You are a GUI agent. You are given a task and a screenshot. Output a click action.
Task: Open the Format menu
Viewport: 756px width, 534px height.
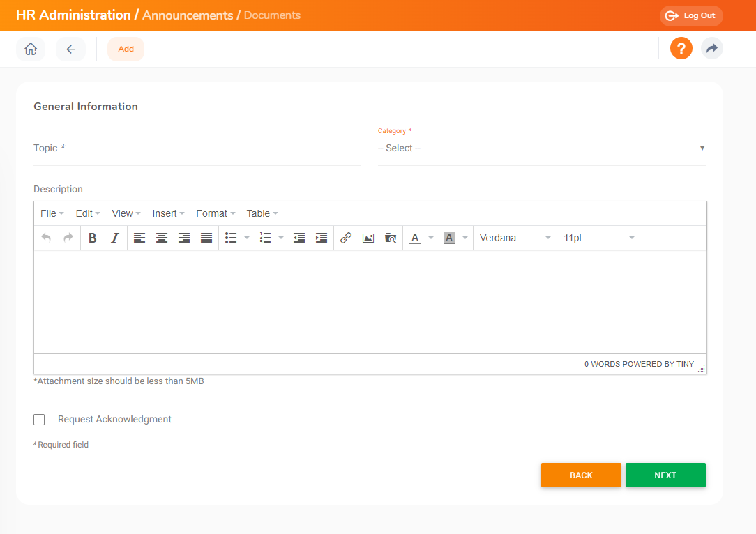click(x=216, y=213)
